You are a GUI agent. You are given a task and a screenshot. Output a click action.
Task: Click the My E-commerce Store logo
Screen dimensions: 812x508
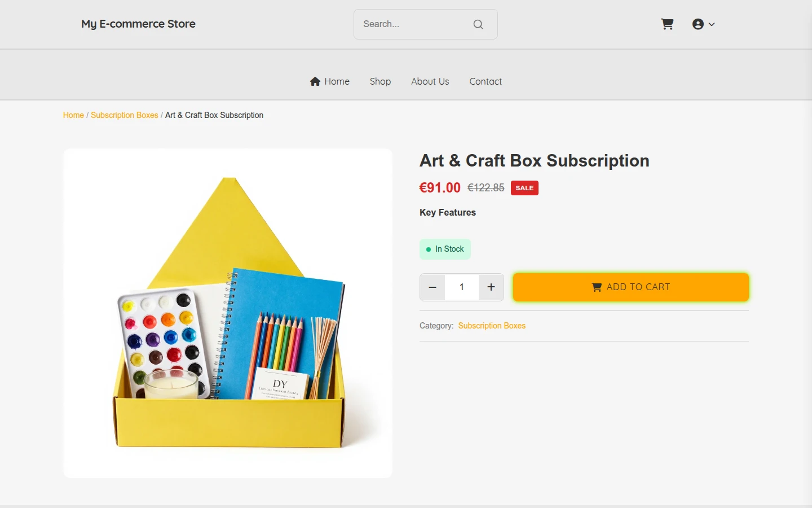tap(138, 24)
